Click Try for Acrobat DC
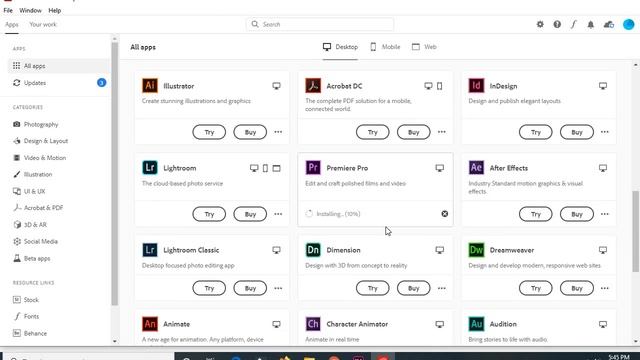 click(x=373, y=132)
